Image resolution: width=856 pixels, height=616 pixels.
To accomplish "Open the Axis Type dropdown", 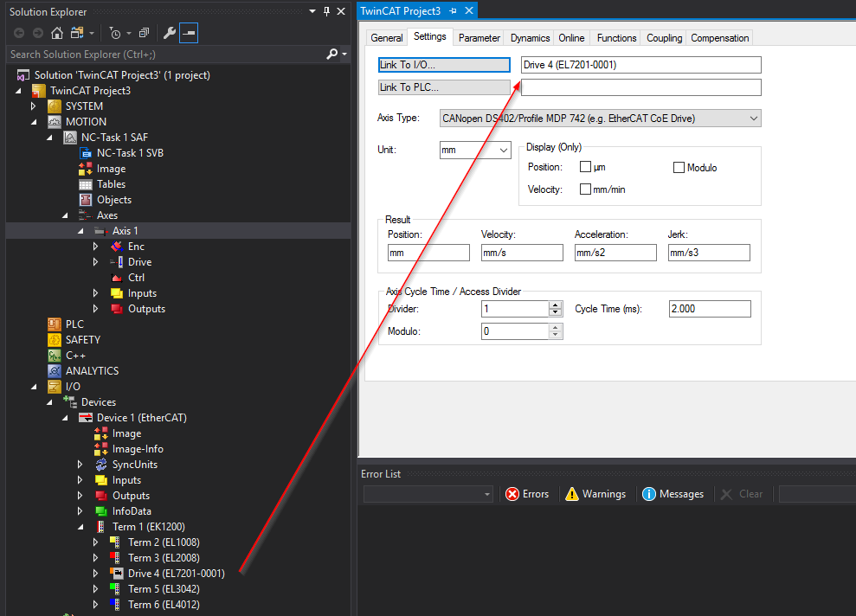I will point(600,119).
